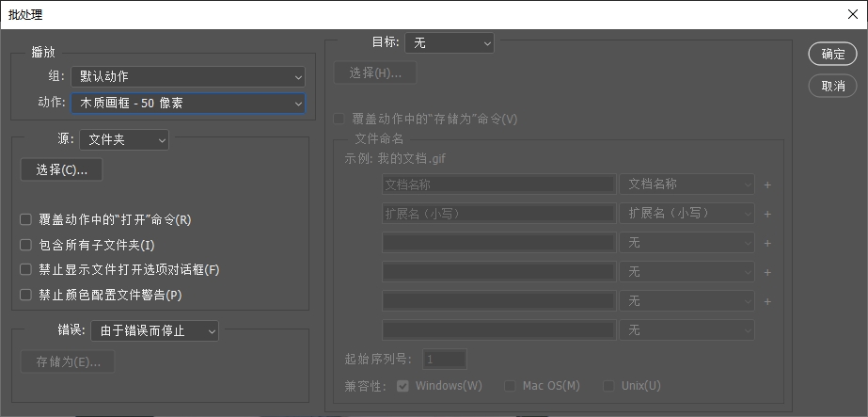Click the second file naming field 扩展名（小写）
Image resolution: width=868 pixels, height=417 pixels.
coord(498,214)
